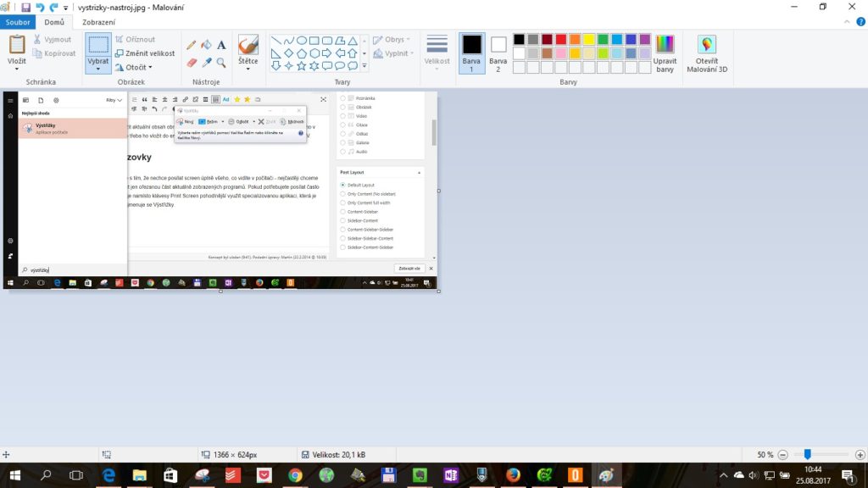Zoom out with the minus button
Image resolution: width=868 pixels, height=488 pixels.
tap(782, 455)
